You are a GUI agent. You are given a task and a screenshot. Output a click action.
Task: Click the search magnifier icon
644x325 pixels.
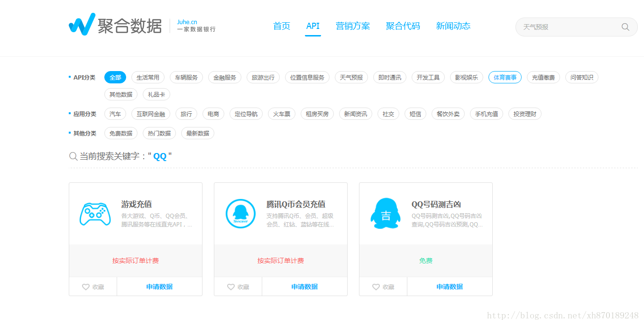[x=626, y=27]
